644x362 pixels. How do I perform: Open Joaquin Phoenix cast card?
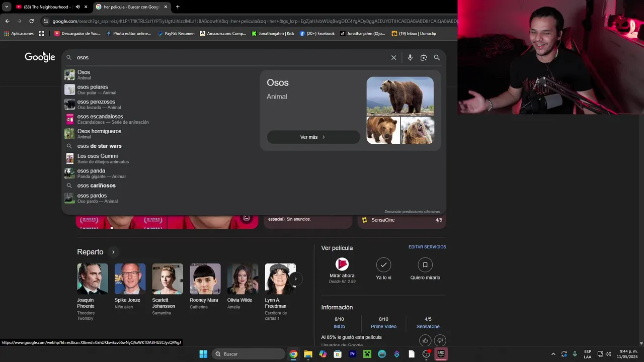[x=92, y=292]
